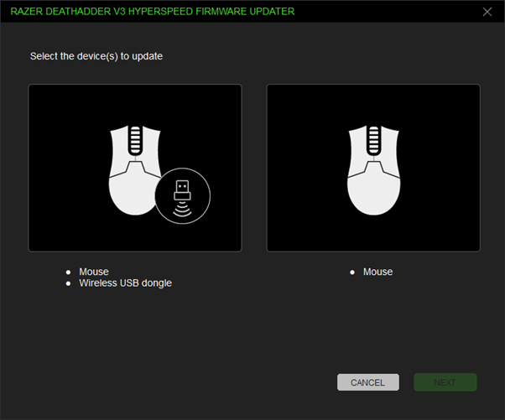Click the Razer DeathAdder V3 HyperSpeed title text

pyautogui.click(x=152, y=12)
